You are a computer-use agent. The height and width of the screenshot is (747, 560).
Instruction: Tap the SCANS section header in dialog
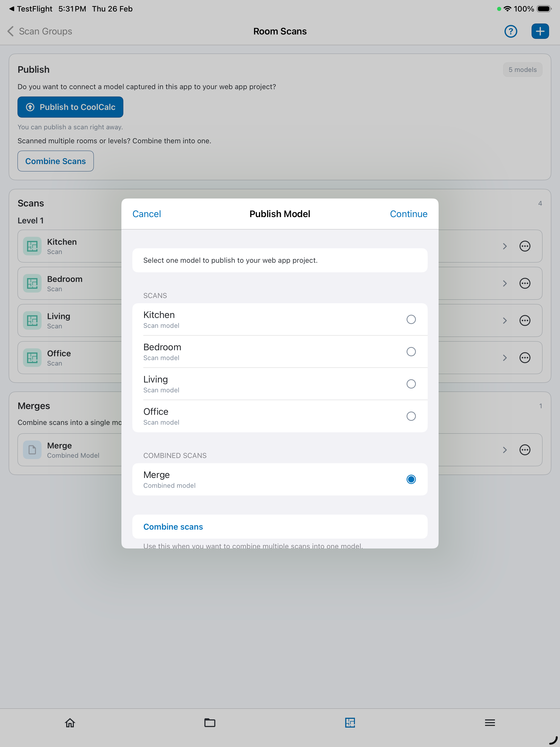click(x=155, y=296)
